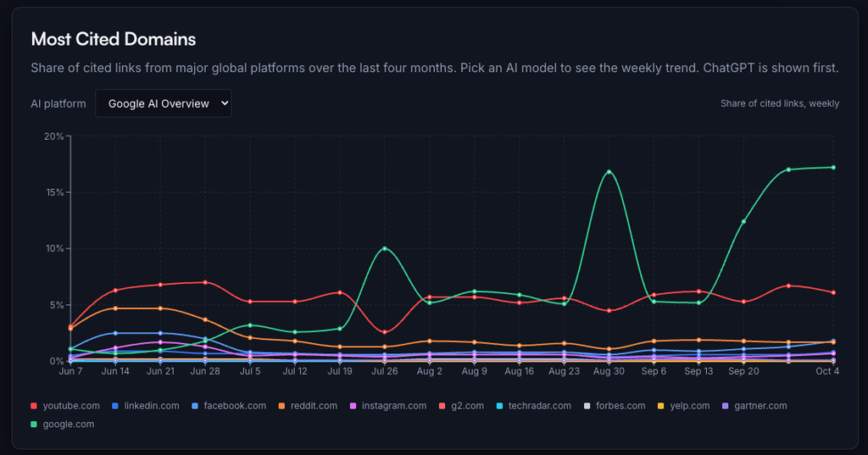
Task: Toggle linkedin.com legend entry
Action: pyautogui.click(x=146, y=406)
